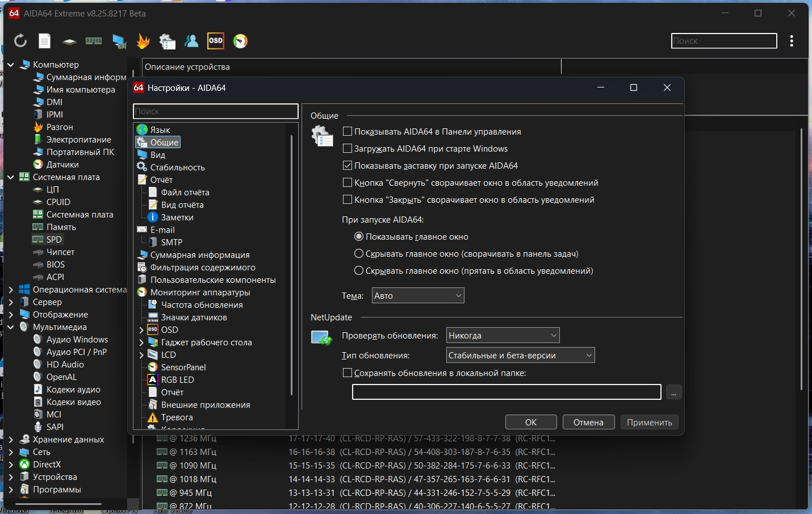The height and width of the screenshot is (514, 812).
Task: Enable "Загружать AIDA64 при старте Windows" checkbox
Action: [x=348, y=149]
